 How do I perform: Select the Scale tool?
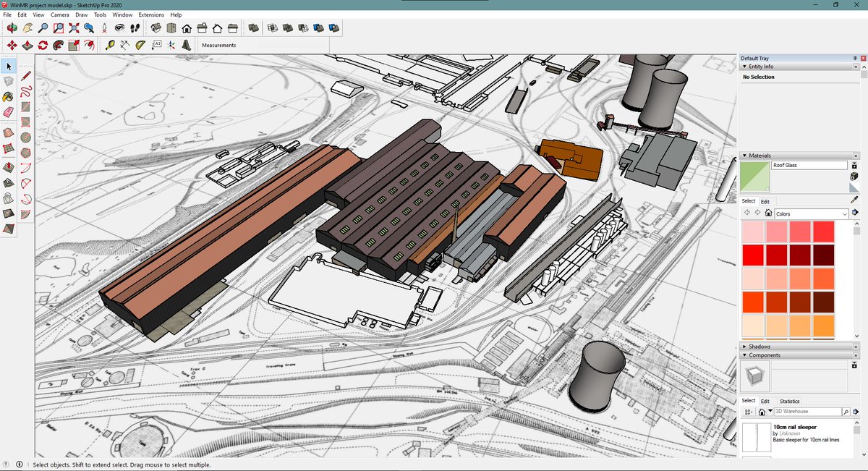(74, 45)
